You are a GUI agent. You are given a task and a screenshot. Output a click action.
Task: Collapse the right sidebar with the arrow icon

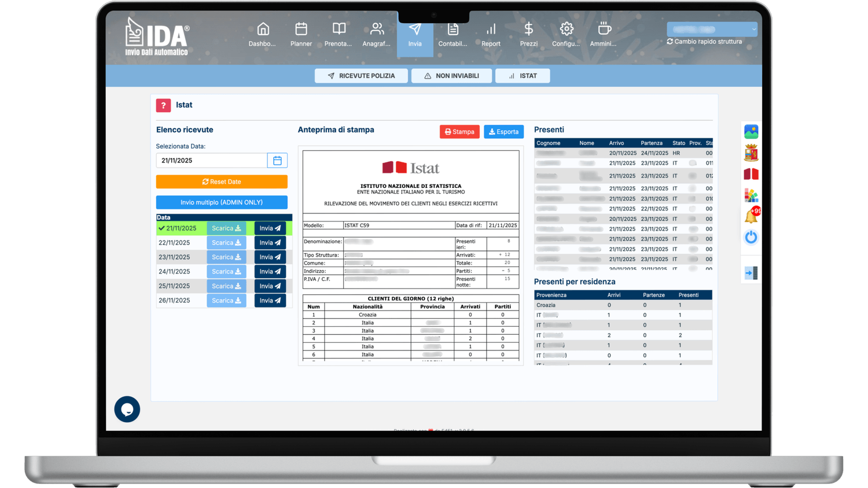751,273
